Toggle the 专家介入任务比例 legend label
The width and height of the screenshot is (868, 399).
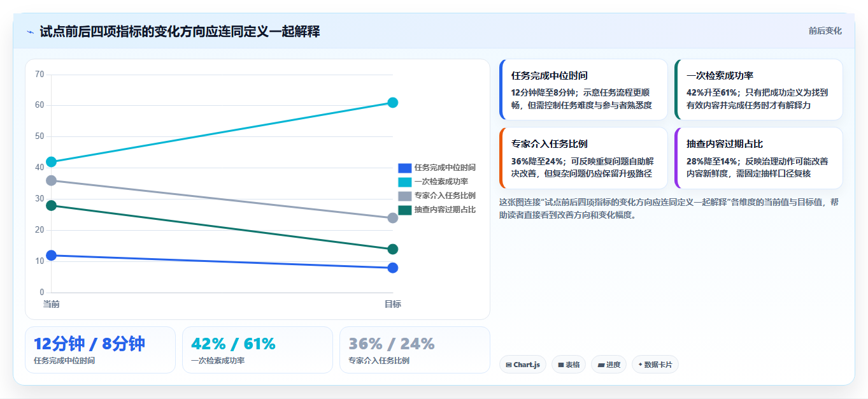point(445,196)
